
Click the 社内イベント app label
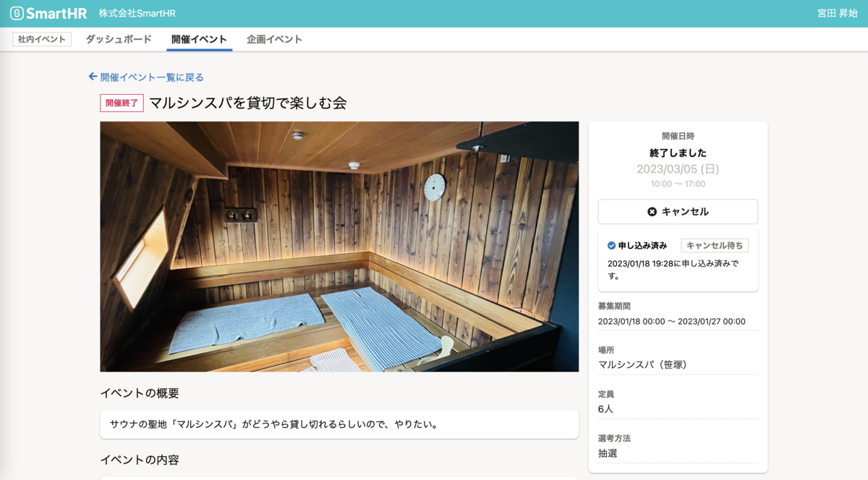coord(42,39)
